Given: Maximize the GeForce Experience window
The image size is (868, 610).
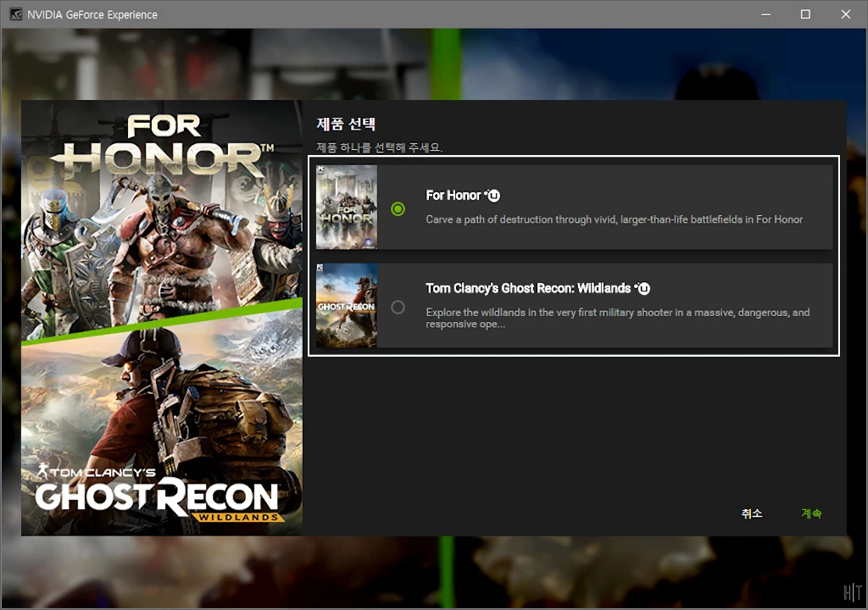Looking at the screenshot, I should coord(805,14).
